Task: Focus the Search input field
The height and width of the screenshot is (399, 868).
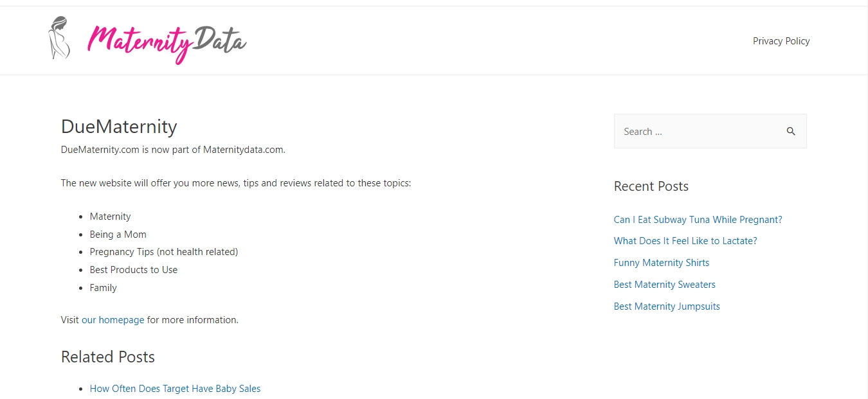Action: (696, 132)
